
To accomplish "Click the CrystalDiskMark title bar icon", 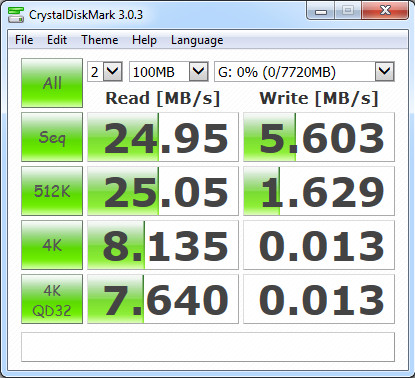I will tap(16, 15).
